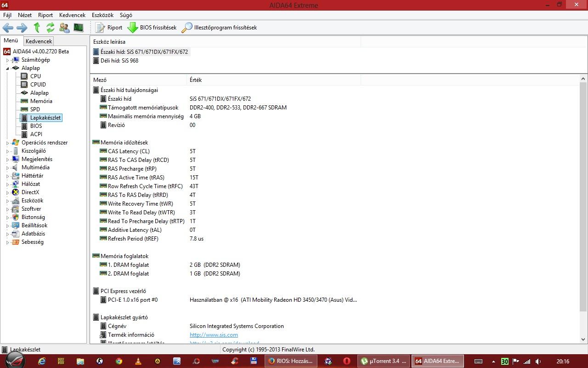The image size is (588, 368).
Task: Switch to the µTorrent 3.4 taskbar window
Action: (x=383, y=361)
